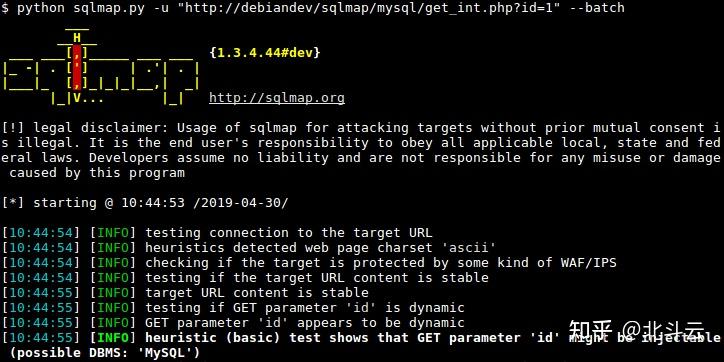Image resolution: width=724 pixels, height=362 pixels.
Task: Click the 'target URL content is stable' line
Action: (257, 293)
